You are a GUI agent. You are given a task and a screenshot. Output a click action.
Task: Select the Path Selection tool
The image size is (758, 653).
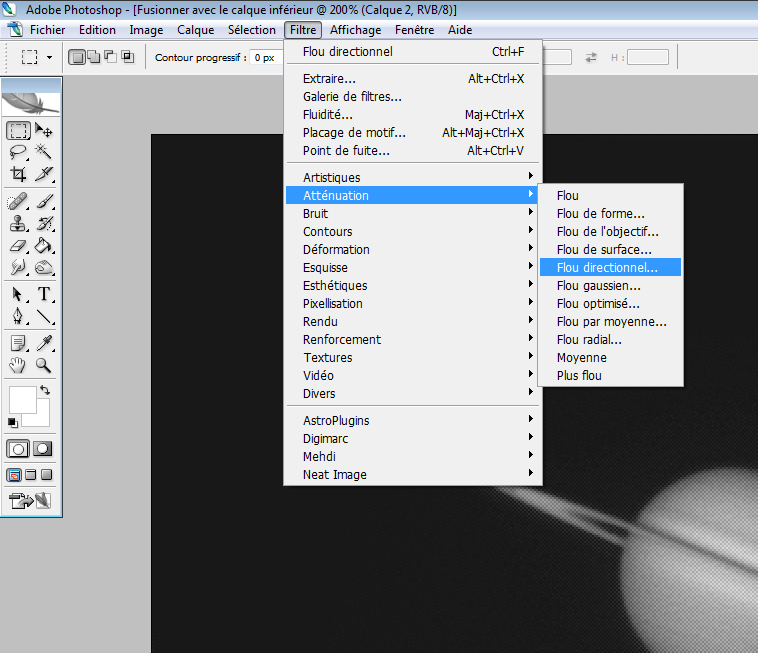[x=18, y=294]
